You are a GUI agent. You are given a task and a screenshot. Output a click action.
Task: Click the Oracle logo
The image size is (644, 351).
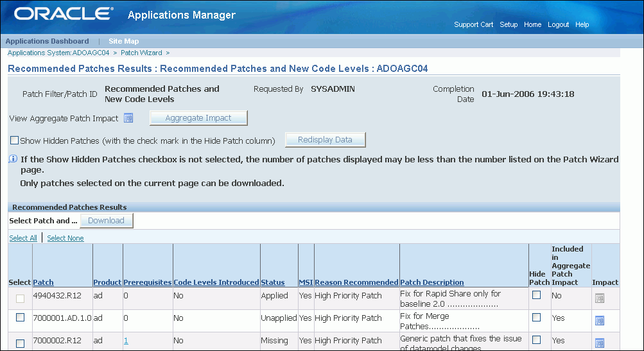click(x=64, y=13)
